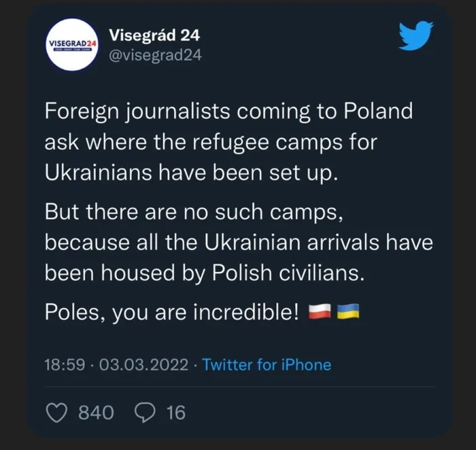
Task: Click the Twitter bird logo
Action: pyautogui.click(x=415, y=37)
